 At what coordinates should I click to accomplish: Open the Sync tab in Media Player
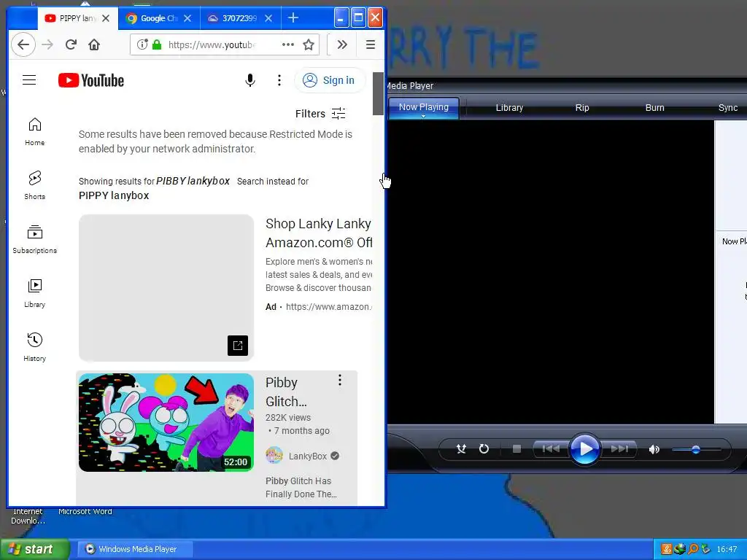click(x=728, y=108)
